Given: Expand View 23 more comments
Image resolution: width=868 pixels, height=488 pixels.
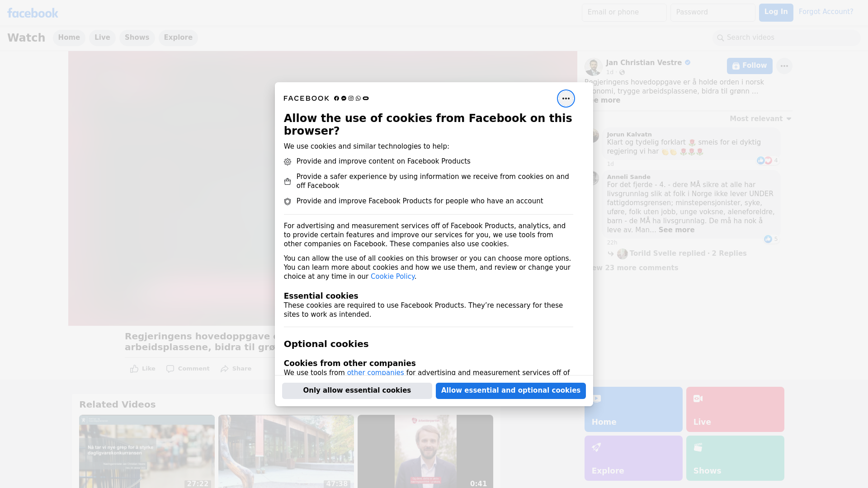Looking at the screenshot, I should tap(635, 268).
